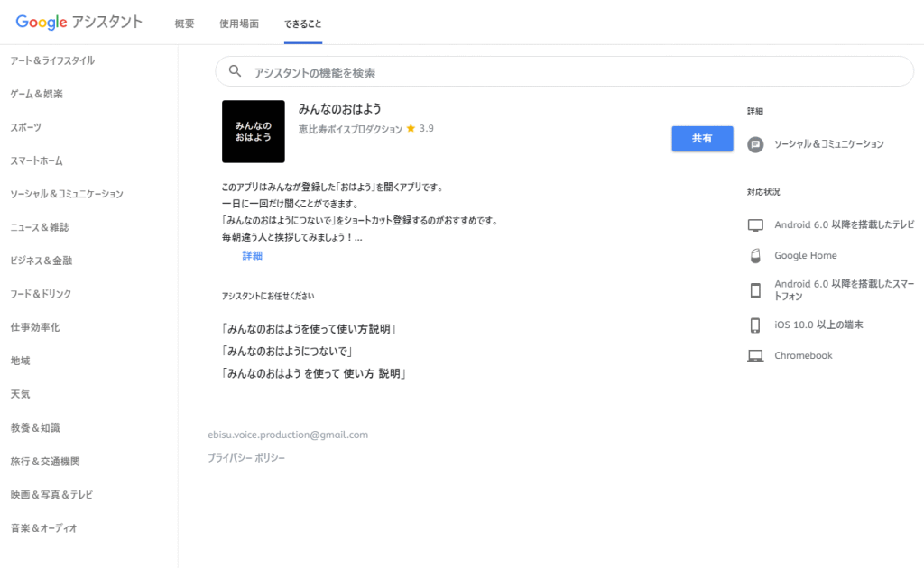Open the ソーシャル＆コミュニケーション category under 詳細
Image resolution: width=924 pixels, height=568 pixels.
[829, 144]
